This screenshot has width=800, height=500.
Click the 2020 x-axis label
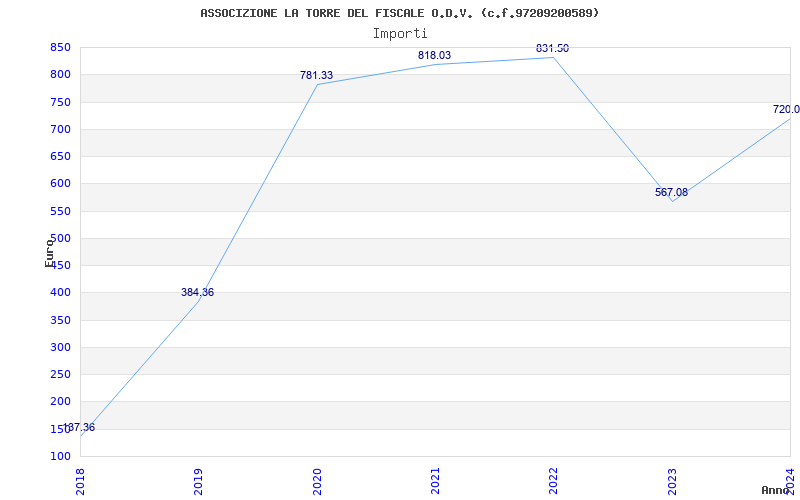point(317,481)
